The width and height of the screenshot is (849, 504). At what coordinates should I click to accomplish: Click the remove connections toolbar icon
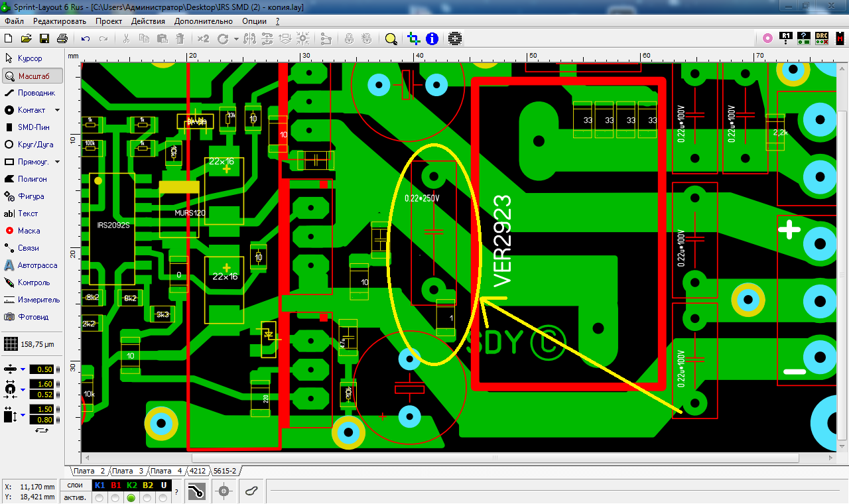[x=325, y=38]
